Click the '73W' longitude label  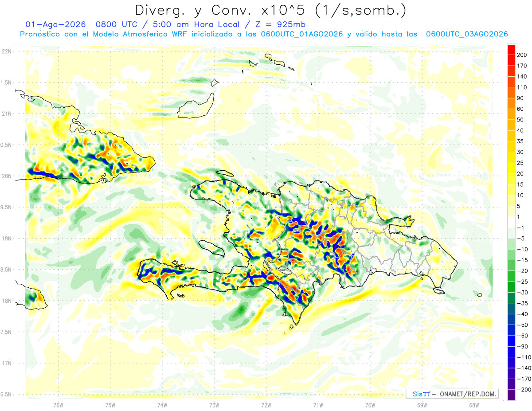point(214,405)
